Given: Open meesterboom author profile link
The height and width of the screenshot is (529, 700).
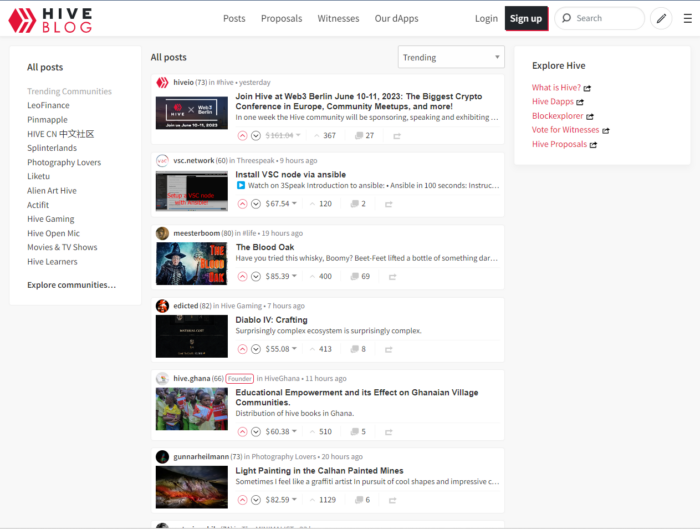Looking at the screenshot, I should pos(196,233).
